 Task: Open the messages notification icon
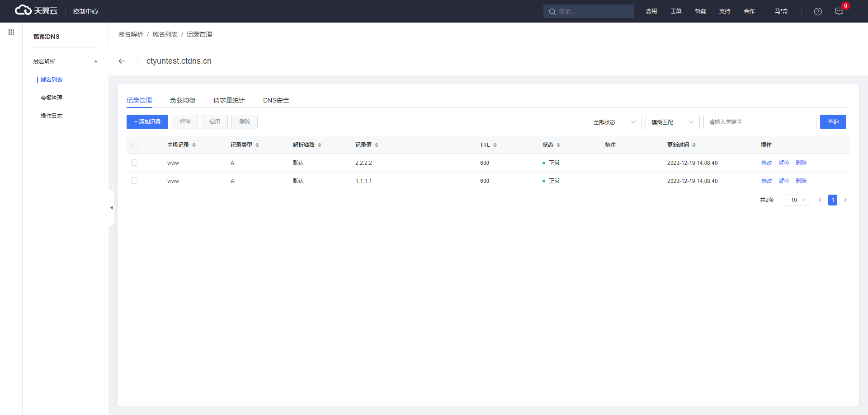tap(839, 12)
